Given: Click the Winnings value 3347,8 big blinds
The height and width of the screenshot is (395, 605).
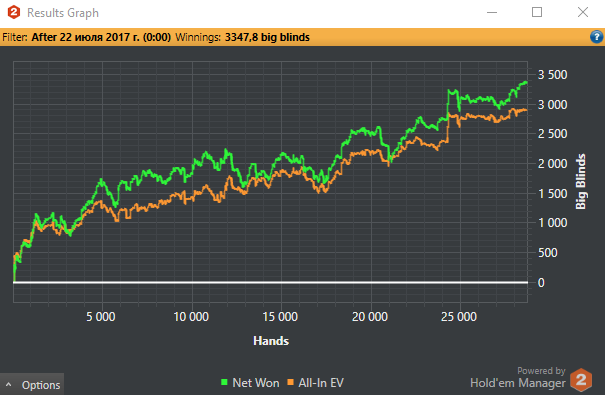Looking at the screenshot, I should coord(267,37).
